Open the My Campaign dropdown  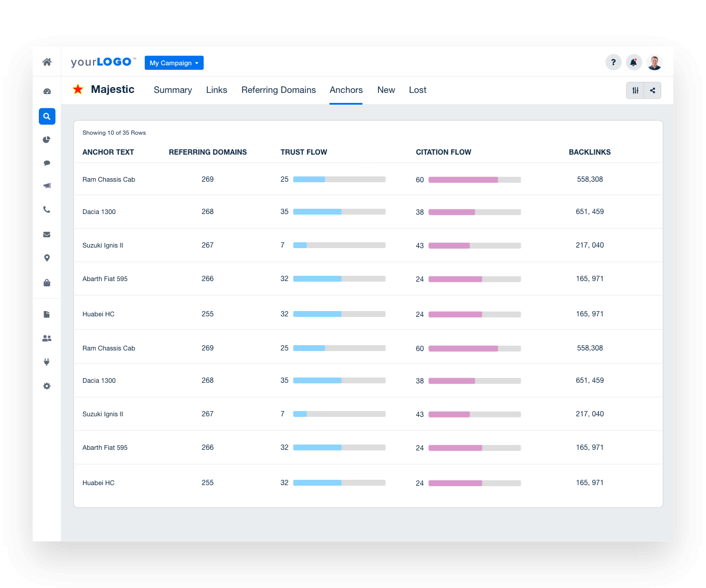[x=174, y=62]
